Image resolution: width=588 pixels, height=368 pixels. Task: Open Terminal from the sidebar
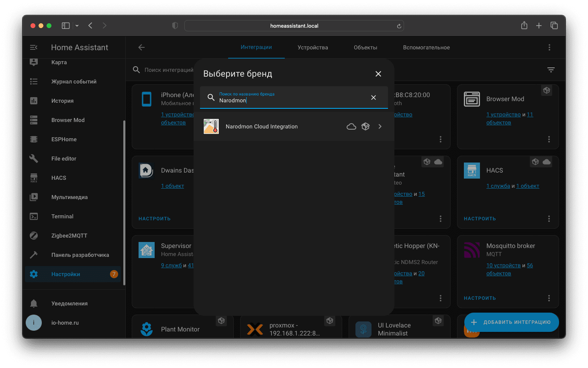coord(62,216)
